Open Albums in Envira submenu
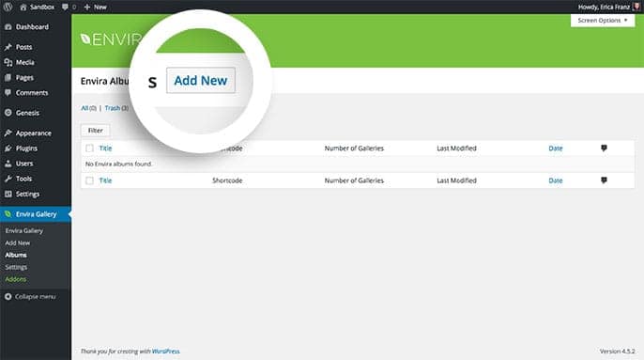This screenshot has height=360, width=644. coord(16,255)
